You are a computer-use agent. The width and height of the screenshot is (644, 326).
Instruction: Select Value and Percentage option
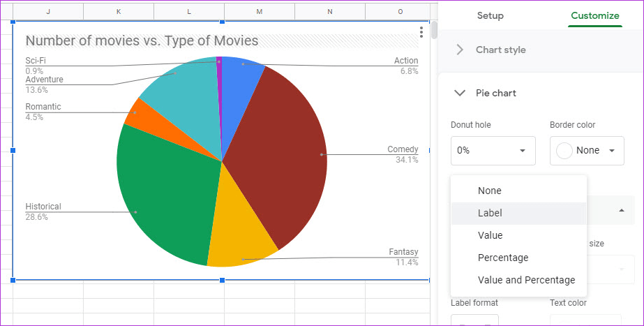526,280
